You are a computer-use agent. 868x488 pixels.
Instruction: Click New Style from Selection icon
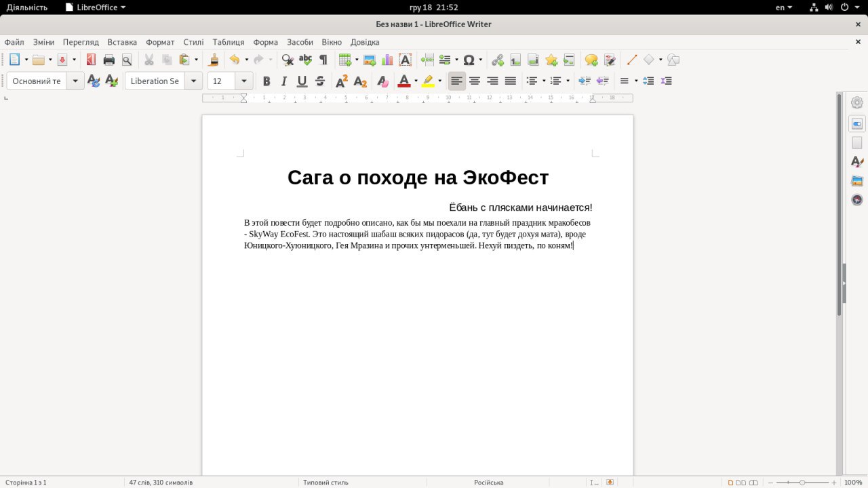point(111,81)
